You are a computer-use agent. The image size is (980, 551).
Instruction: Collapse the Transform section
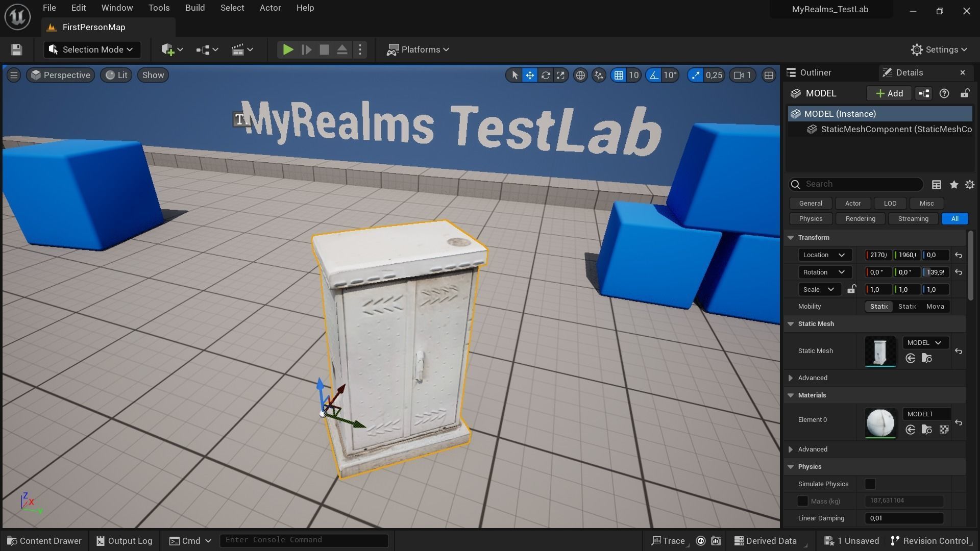coord(791,238)
